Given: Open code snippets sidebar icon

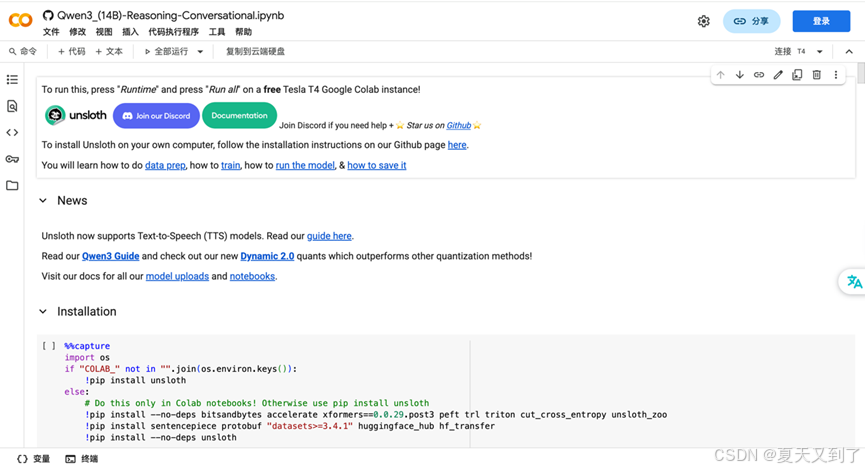Looking at the screenshot, I should [12, 132].
